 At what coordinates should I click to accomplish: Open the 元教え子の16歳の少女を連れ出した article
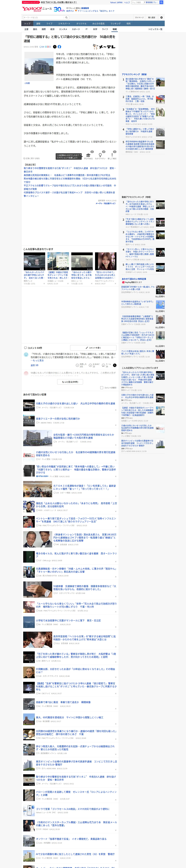pyautogui.click(x=75, y=403)
